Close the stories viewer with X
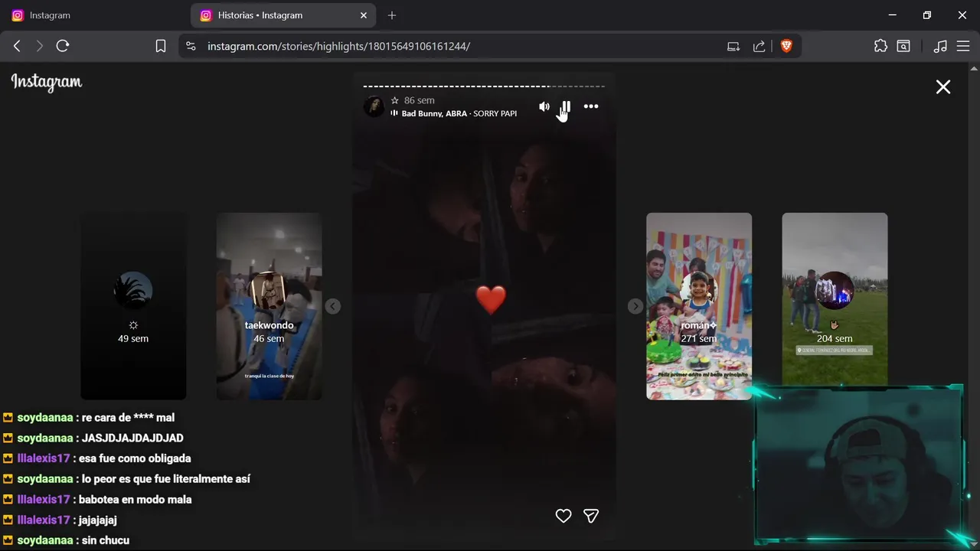The height and width of the screenshot is (551, 980). (x=943, y=87)
